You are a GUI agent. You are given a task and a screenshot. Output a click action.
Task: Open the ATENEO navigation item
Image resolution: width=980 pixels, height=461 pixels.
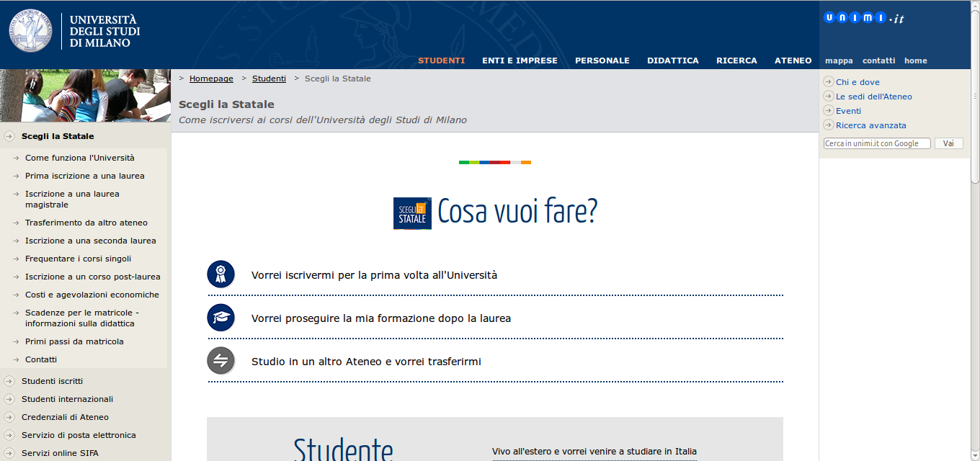click(x=793, y=61)
